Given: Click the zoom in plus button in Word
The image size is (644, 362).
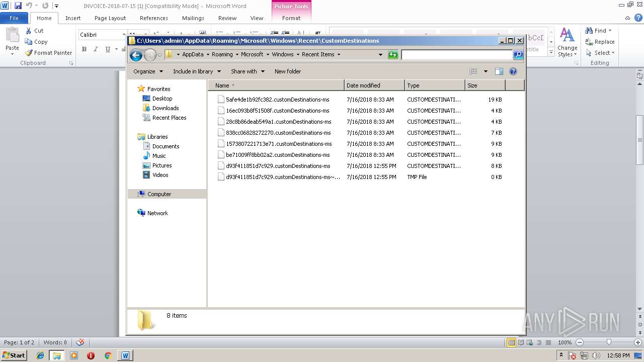Looking at the screenshot, I should (x=637, y=342).
